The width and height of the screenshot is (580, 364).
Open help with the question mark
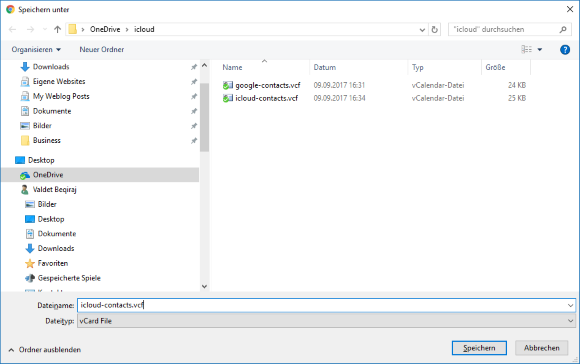click(x=565, y=50)
